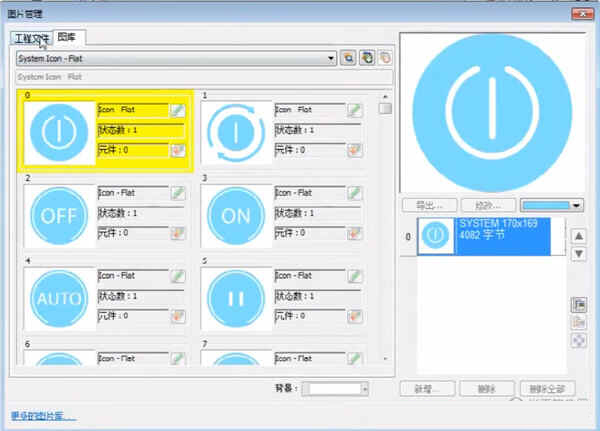This screenshot has width=600, height=431.
Task: Select the pause picture thumbnail
Action: click(236, 298)
